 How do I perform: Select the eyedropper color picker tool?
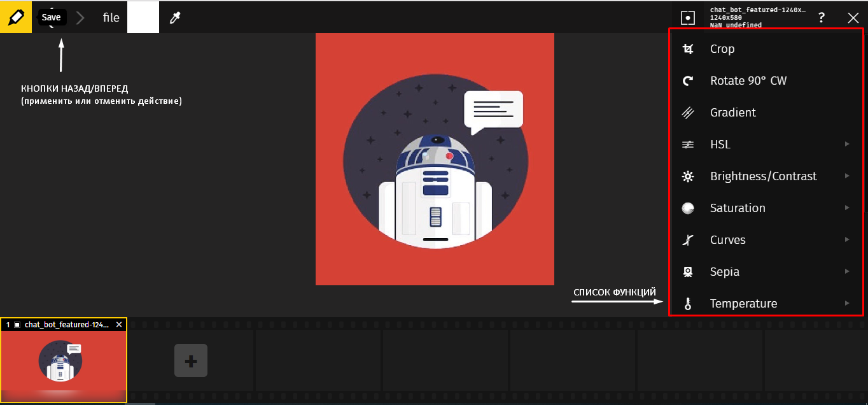(x=175, y=18)
